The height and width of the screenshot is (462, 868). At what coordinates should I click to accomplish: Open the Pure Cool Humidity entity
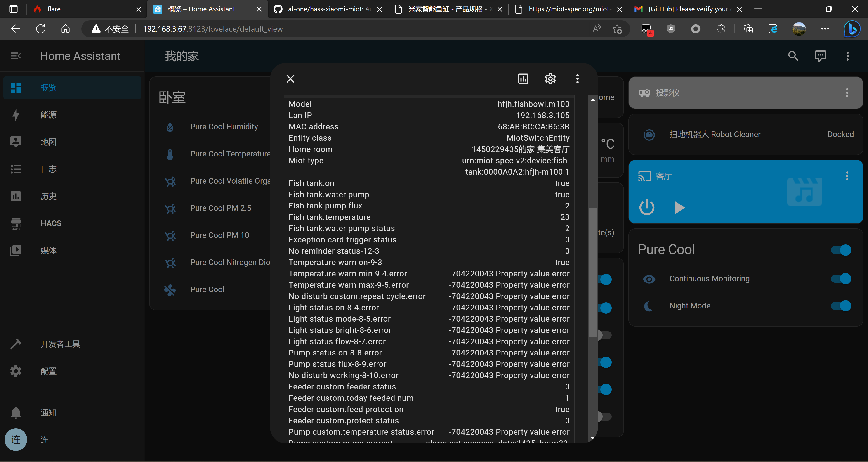tap(224, 126)
